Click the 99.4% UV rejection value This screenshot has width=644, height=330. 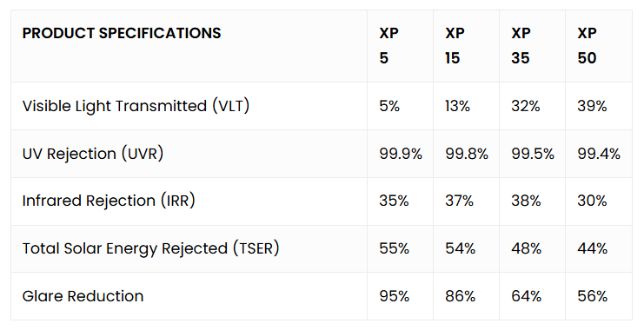(599, 154)
